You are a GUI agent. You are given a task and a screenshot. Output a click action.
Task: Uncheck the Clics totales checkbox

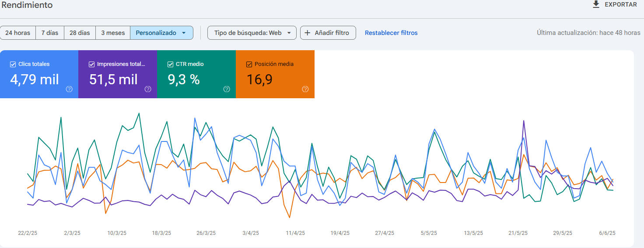pyautogui.click(x=13, y=64)
